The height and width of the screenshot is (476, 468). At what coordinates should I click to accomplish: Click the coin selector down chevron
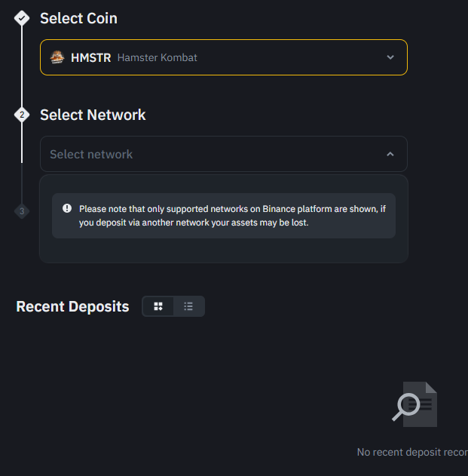pos(390,57)
